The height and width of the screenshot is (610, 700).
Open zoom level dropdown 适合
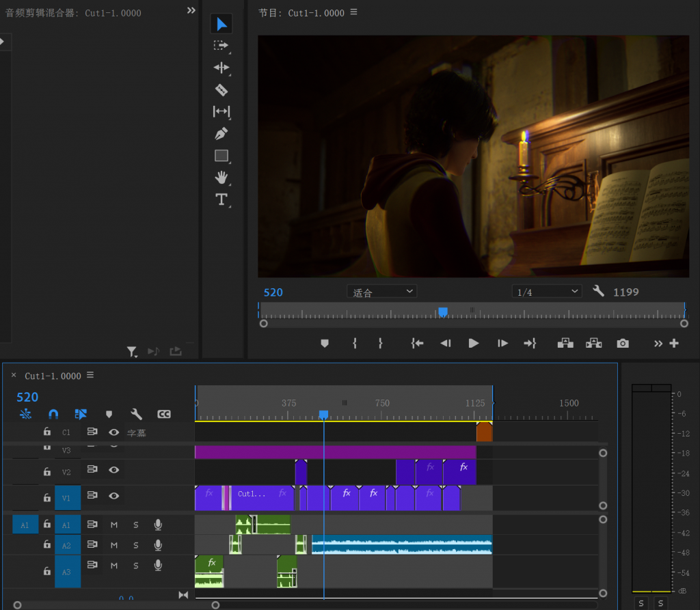point(382,292)
